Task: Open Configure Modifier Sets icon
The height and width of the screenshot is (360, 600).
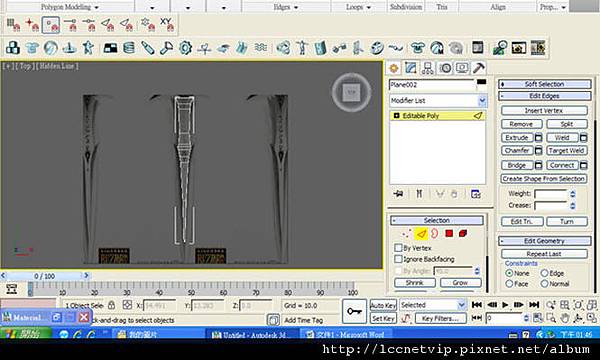Action: (x=476, y=194)
